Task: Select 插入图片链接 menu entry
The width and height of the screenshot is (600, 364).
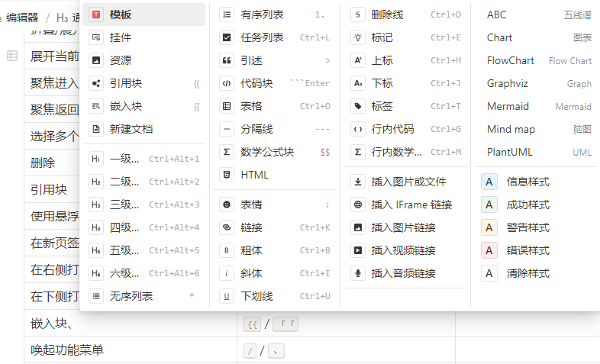Action: (405, 227)
